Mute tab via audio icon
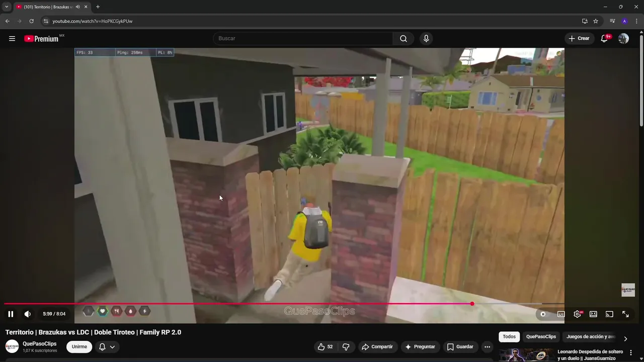Screen dimensions: 644x362 (77, 7)
